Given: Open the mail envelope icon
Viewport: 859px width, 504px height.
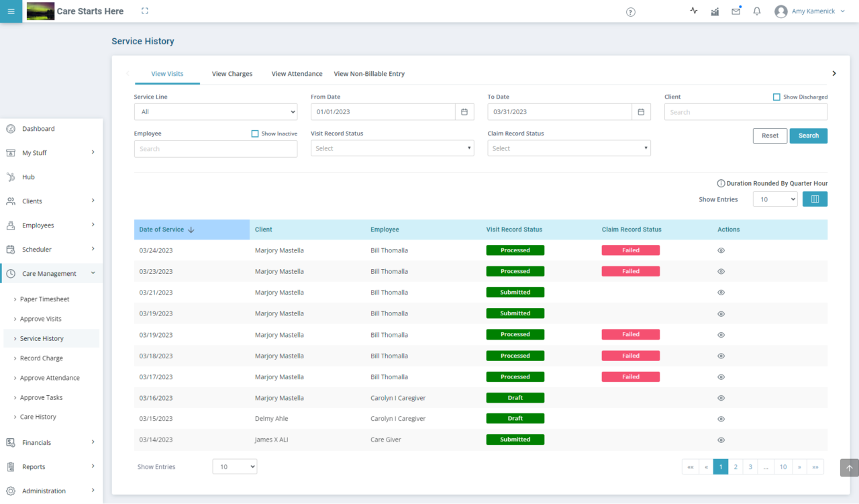Looking at the screenshot, I should click(736, 11).
